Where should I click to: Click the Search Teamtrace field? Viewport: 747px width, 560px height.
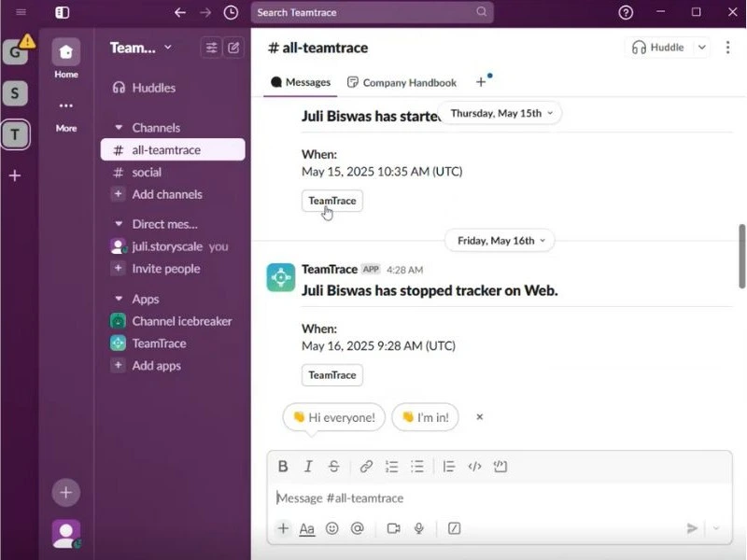point(372,12)
